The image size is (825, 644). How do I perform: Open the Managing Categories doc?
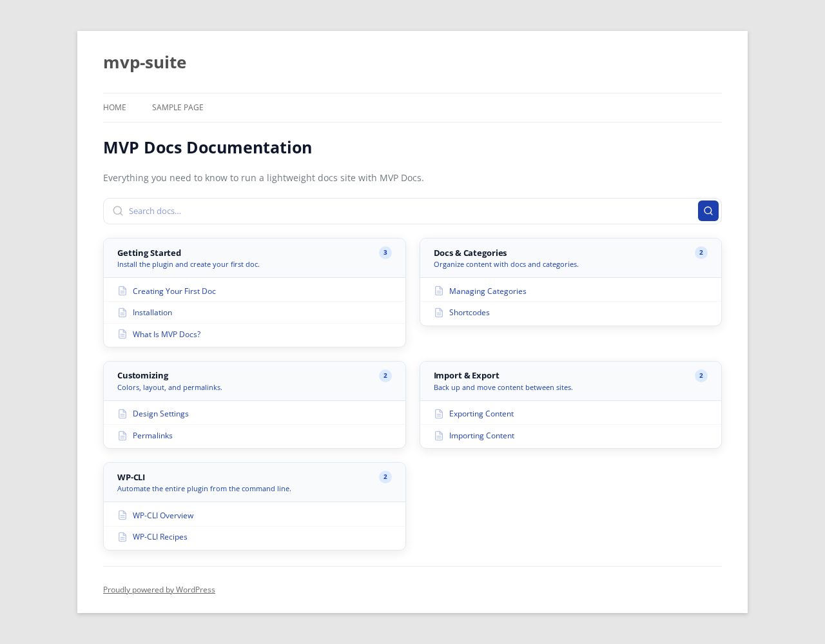point(488,291)
